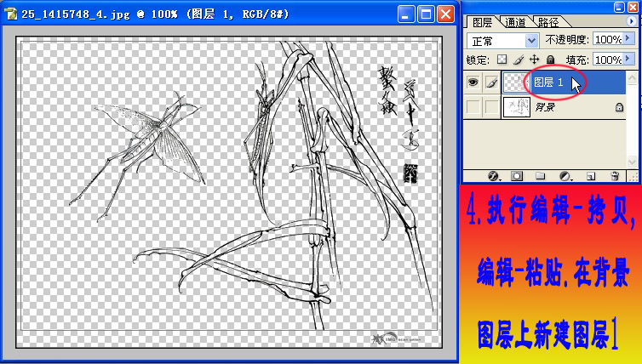Close the layers palette window

pyautogui.click(x=633, y=7)
